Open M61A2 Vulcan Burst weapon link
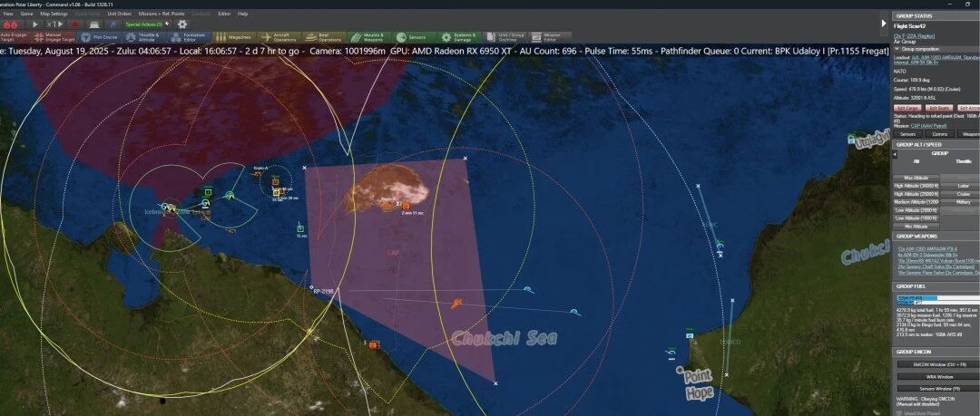 [x=937, y=260]
